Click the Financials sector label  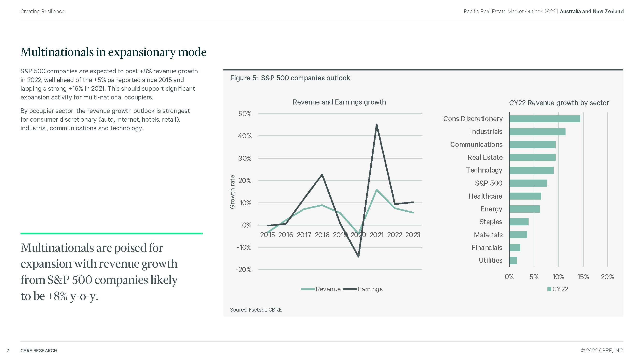coord(487,248)
